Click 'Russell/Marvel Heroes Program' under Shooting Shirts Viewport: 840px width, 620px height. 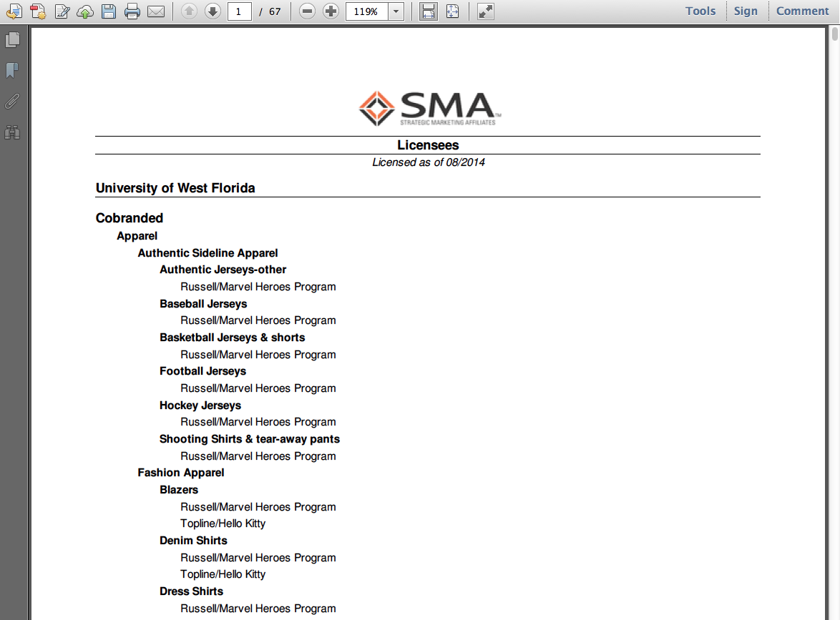point(258,457)
